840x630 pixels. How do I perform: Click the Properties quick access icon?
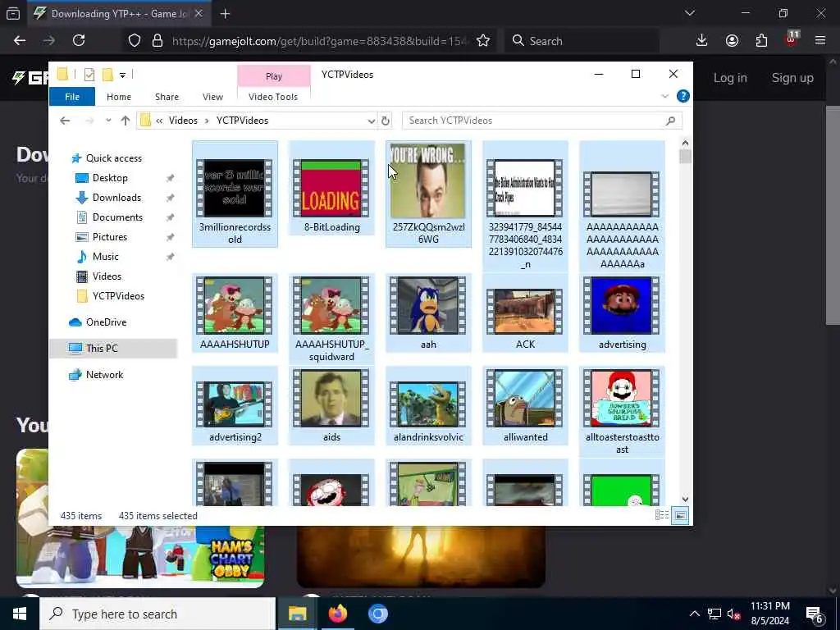pyautogui.click(x=89, y=75)
